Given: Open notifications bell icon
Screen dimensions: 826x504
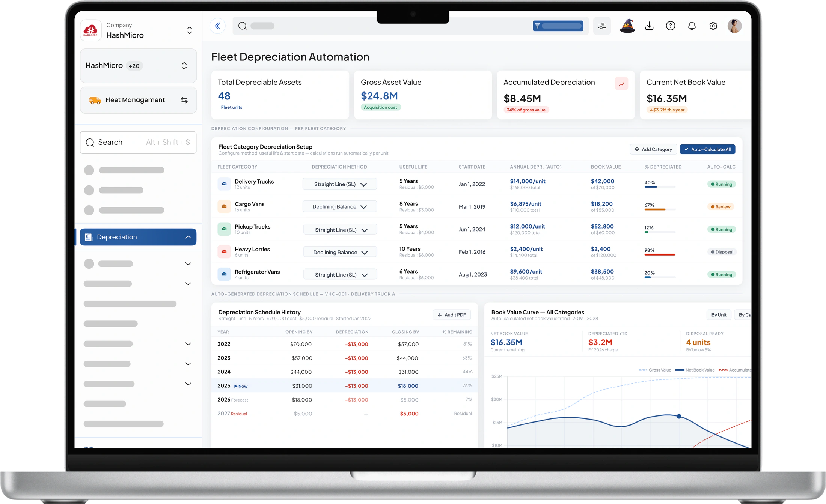Looking at the screenshot, I should tap(692, 26).
